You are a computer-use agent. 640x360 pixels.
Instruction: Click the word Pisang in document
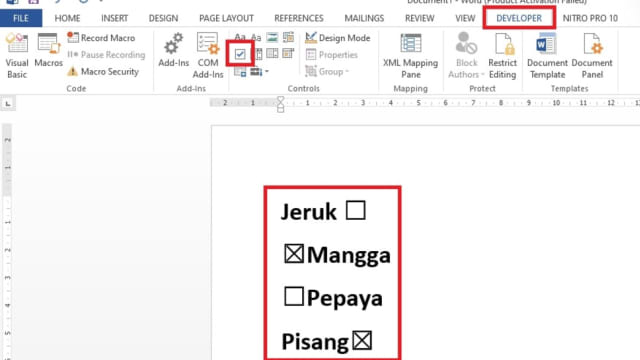pos(315,342)
